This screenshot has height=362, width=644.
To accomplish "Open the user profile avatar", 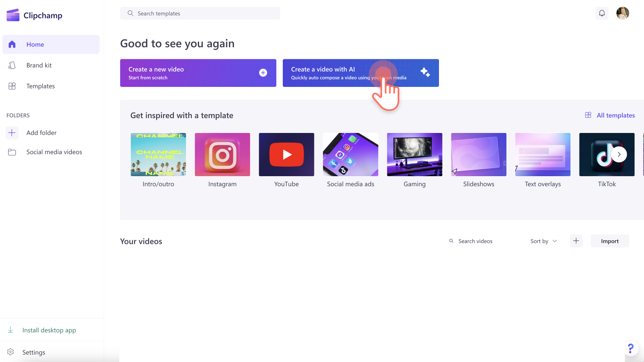I will pos(623,13).
